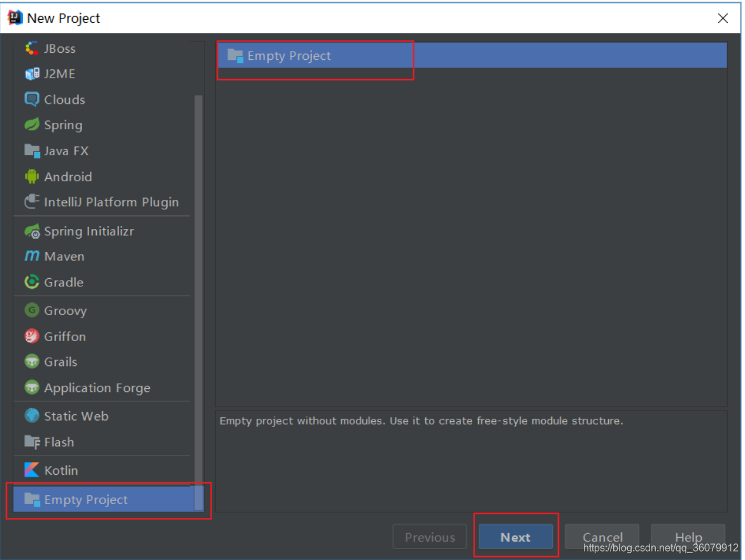Click the Spring Initializr icon
This screenshot has width=745, height=560.
click(32, 231)
